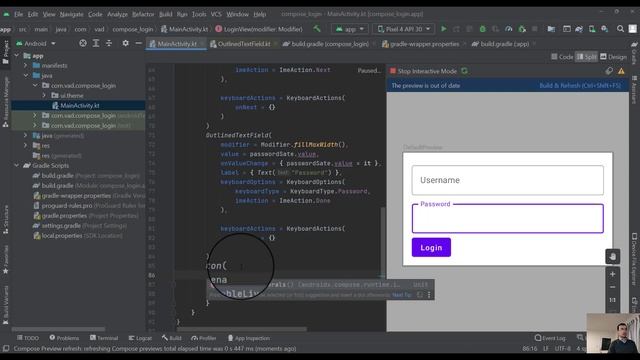The width and height of the screenshot is (640, 360).
Task: Expand the manifests folder
Action: 26,65
